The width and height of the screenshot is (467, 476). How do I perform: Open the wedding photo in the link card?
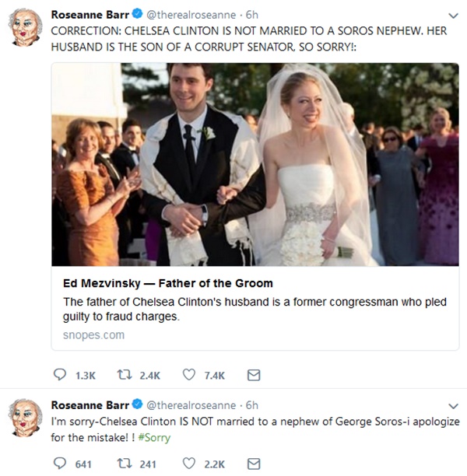coord(255,163)
